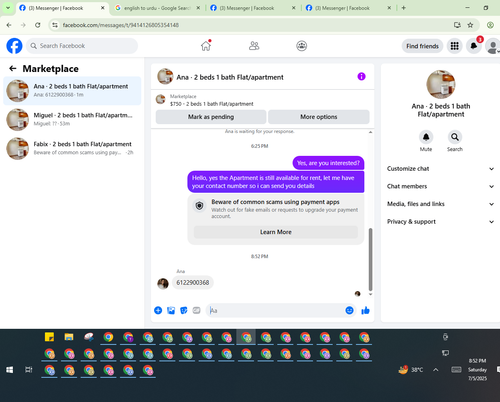
Task: Open Miguel's apartment conversation
Action: (72, 119)
